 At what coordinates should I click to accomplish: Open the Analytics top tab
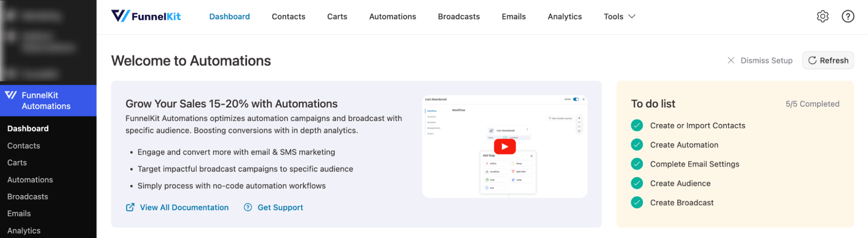tap(564, 16)
